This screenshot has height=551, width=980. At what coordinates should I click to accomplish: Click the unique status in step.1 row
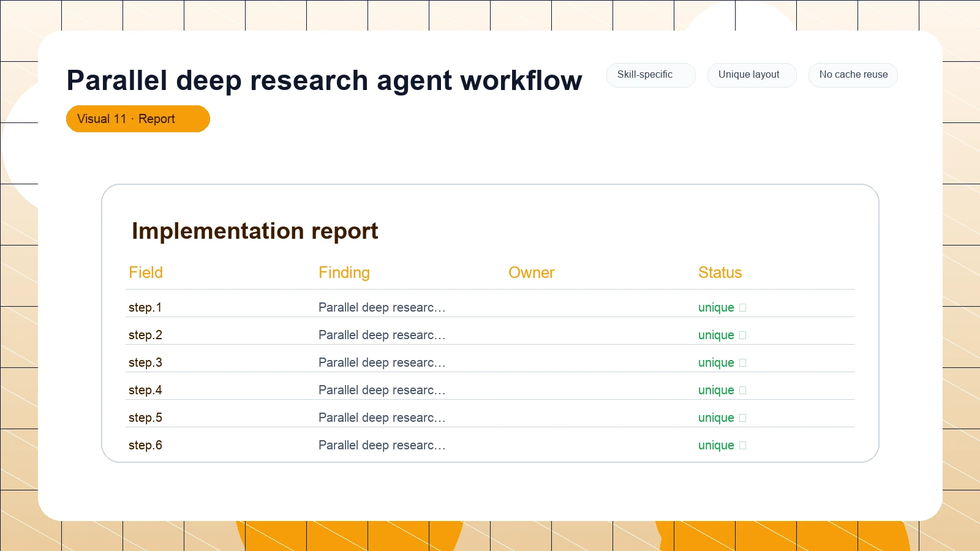point(722,307)
